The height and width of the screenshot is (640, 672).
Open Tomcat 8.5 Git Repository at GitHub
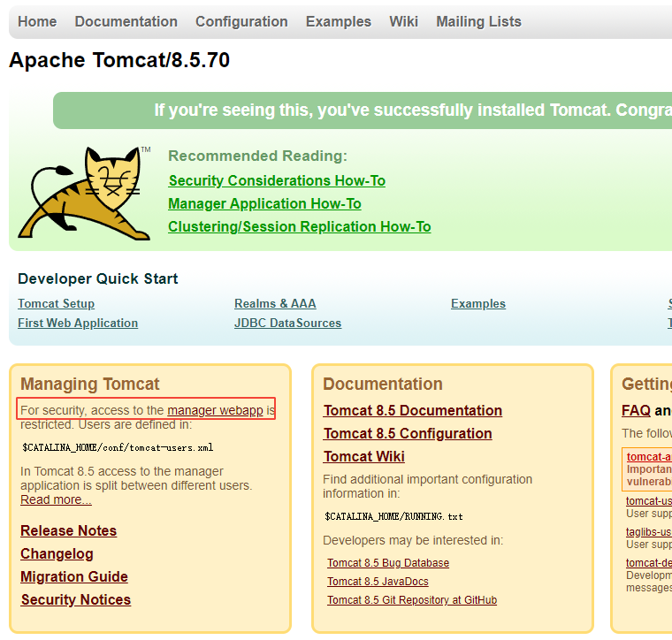point(412,600)
